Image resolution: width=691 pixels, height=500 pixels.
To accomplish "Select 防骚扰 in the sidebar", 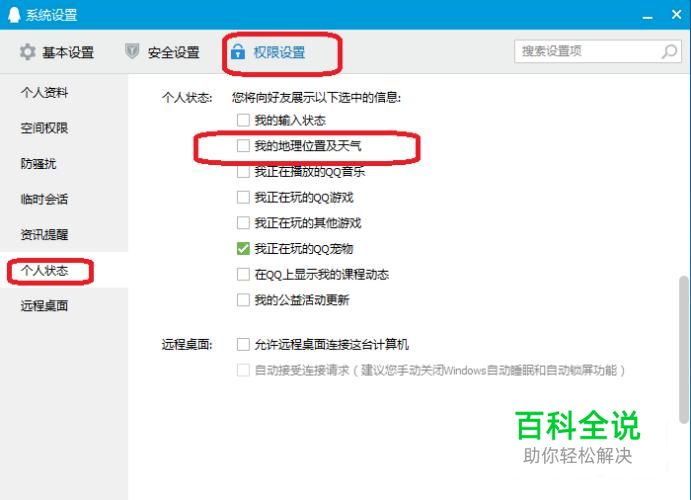I will [x=38, y=164].
